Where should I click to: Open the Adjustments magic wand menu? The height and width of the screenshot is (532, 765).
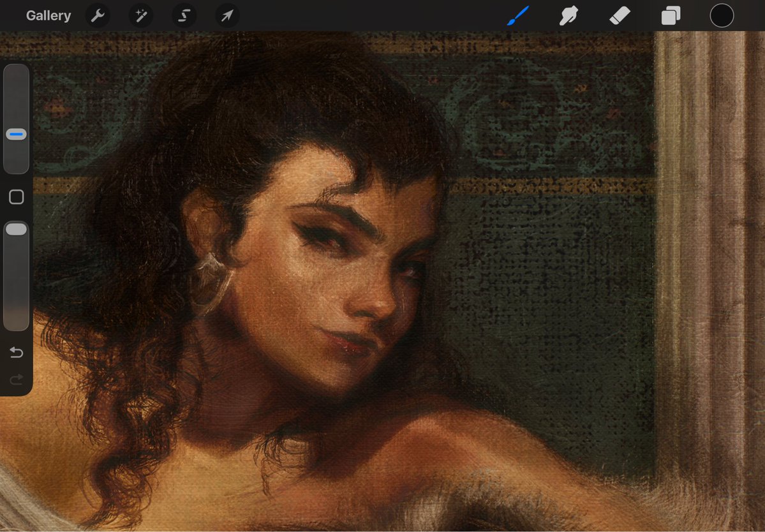click(x=141, y=15)
